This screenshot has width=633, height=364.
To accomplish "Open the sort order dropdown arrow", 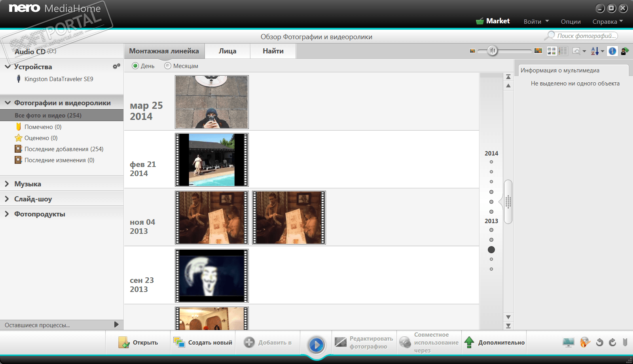I will (603, 51).
